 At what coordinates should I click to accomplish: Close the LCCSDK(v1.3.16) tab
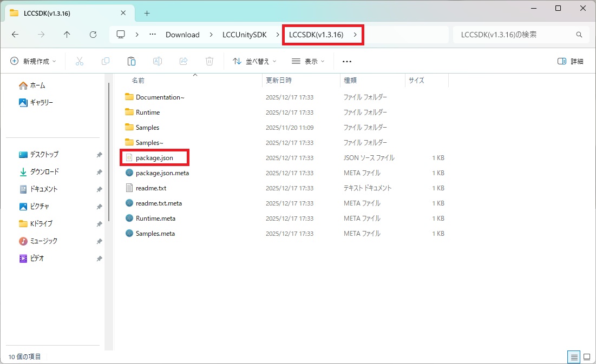pyautogui.click(x=123, y=13)
